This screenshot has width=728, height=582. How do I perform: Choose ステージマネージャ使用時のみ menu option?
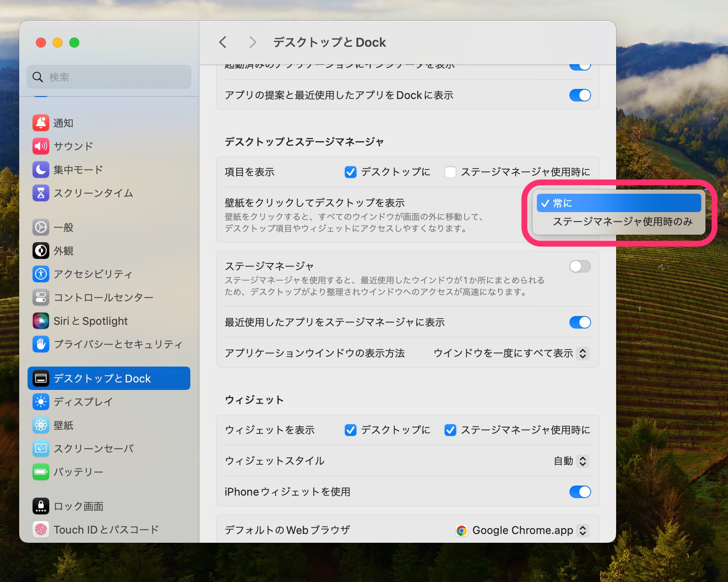[x=619, y=222]
